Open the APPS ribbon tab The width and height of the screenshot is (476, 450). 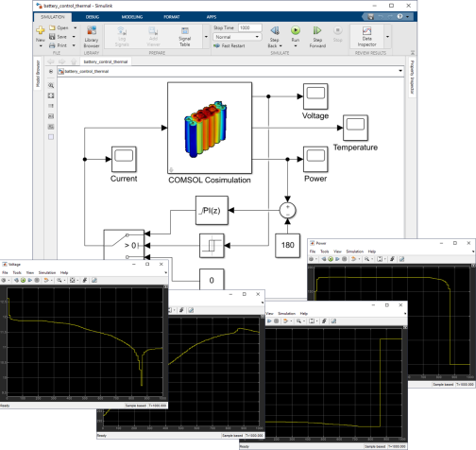[x=212, y=17]
